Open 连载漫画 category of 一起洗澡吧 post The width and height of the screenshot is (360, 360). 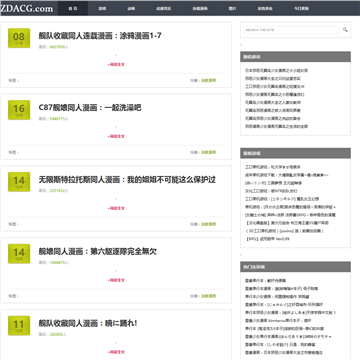pos(208,152)
